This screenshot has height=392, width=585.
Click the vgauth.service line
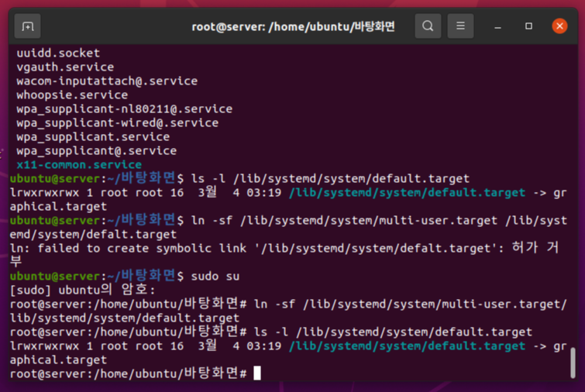65,67
